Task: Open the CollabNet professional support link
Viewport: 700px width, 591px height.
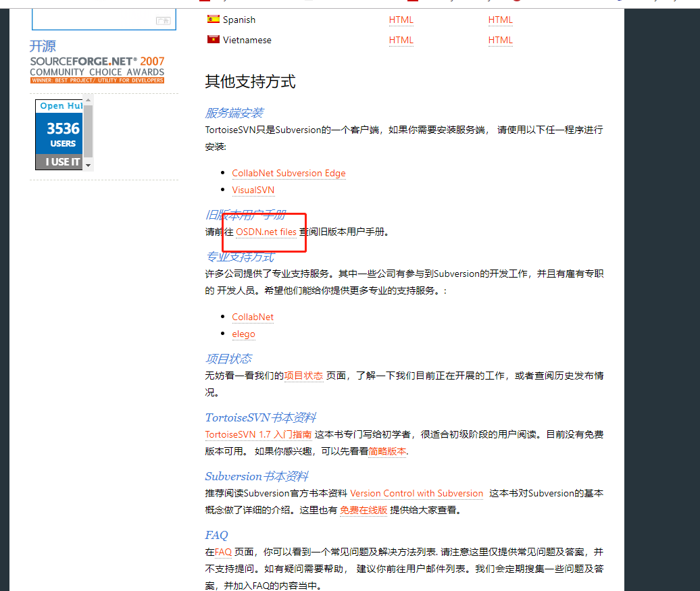Action: coord(253,317)
